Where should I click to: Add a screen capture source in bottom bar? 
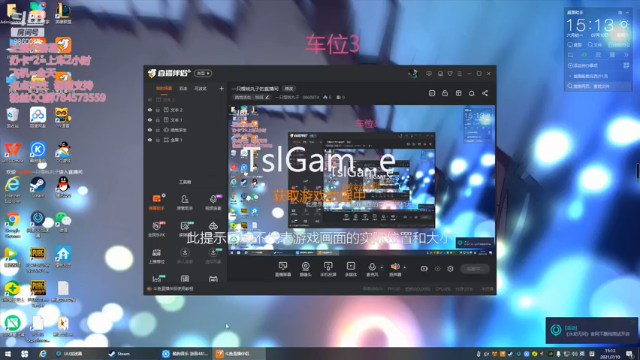282,269
